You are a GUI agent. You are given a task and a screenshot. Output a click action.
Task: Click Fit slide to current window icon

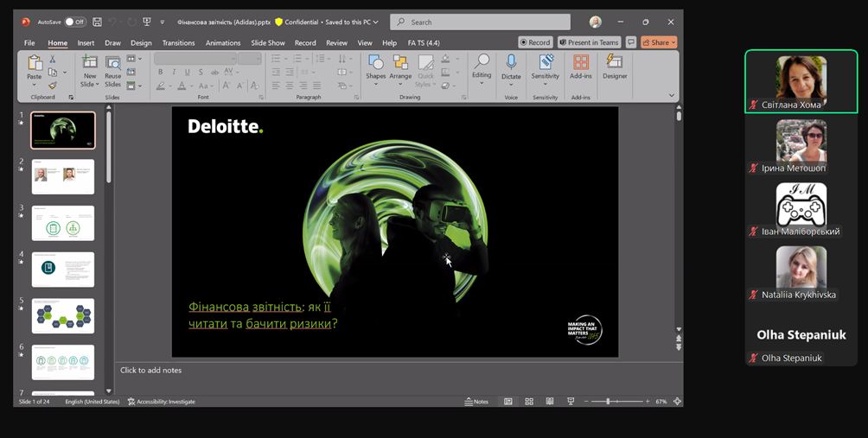[x=676, y=402]
